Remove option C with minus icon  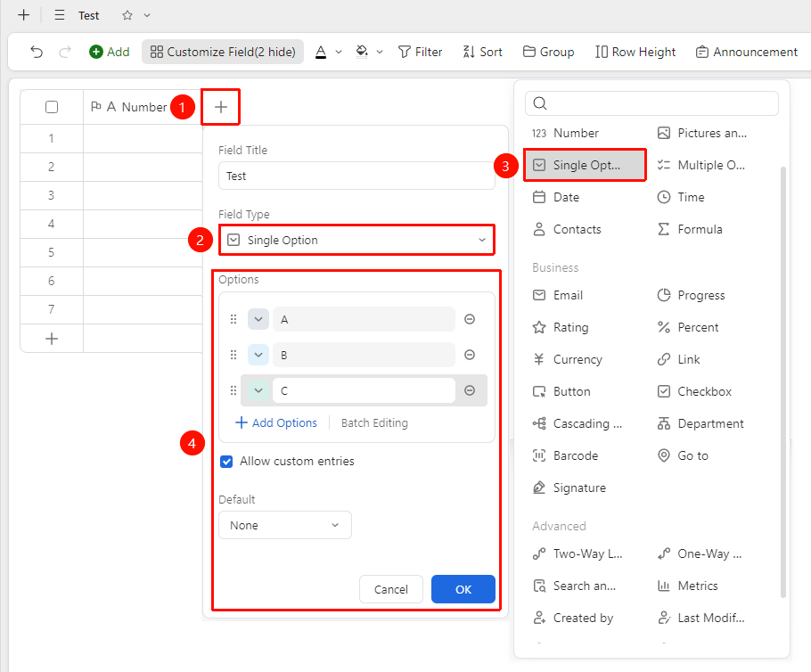pyautogui.click(x=470, y=390)
